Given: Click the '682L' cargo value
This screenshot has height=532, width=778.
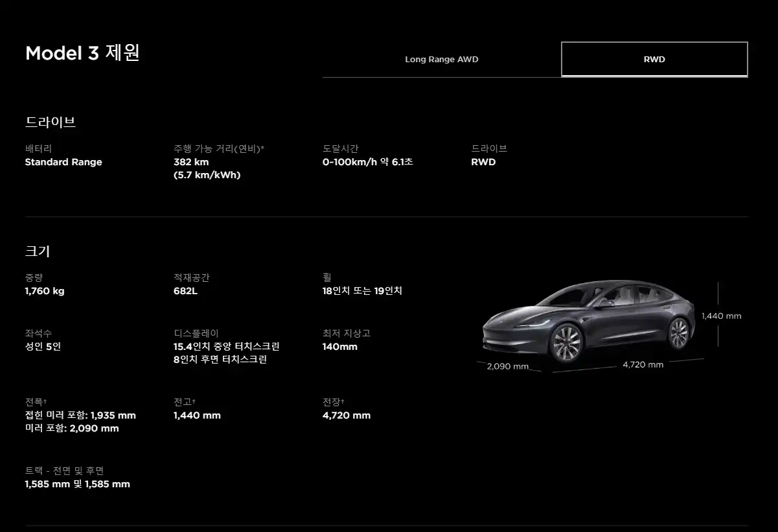Looking at the screenshot, I should (x=185, y=291).
